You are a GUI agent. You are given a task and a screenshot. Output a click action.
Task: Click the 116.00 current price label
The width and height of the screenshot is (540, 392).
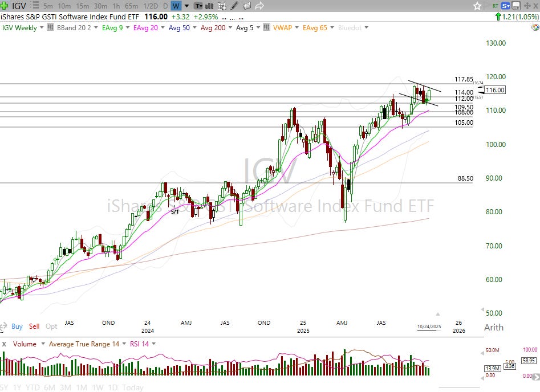pyautogui.click(x=495, y=90)
